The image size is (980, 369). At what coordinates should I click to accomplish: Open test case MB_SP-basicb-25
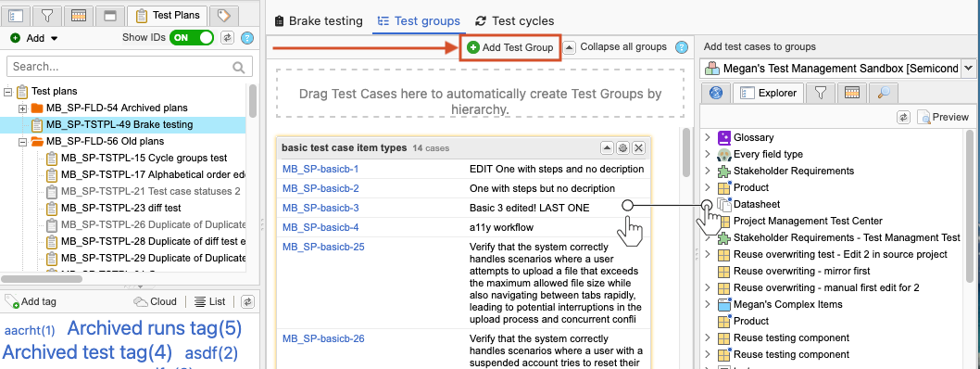pos(323,247)
